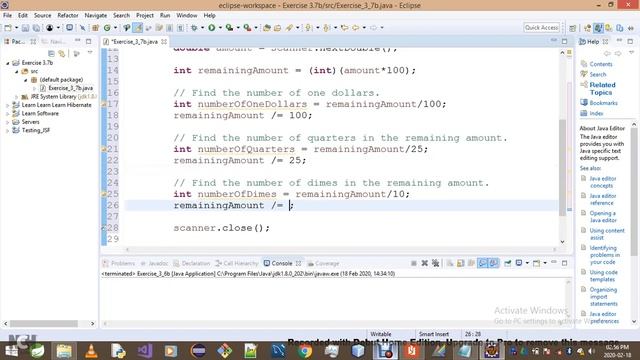
Task: Open Search link in Help panel
Action: [598, 74]
